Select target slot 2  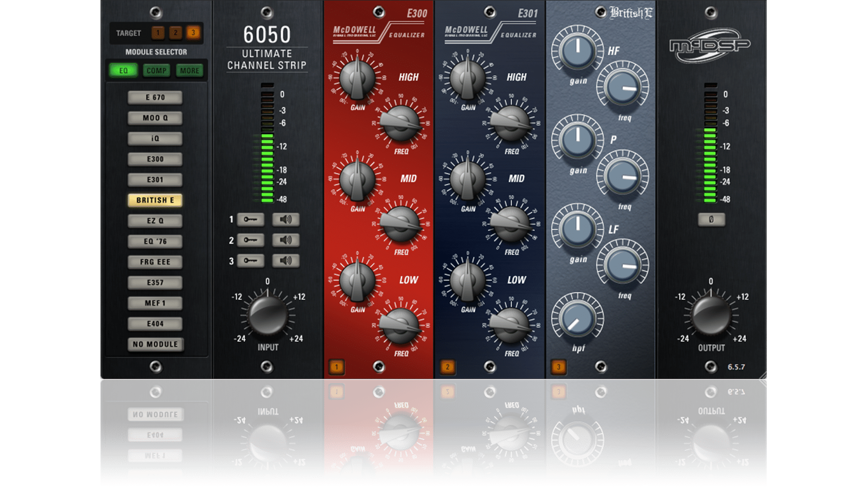point(175,33)
